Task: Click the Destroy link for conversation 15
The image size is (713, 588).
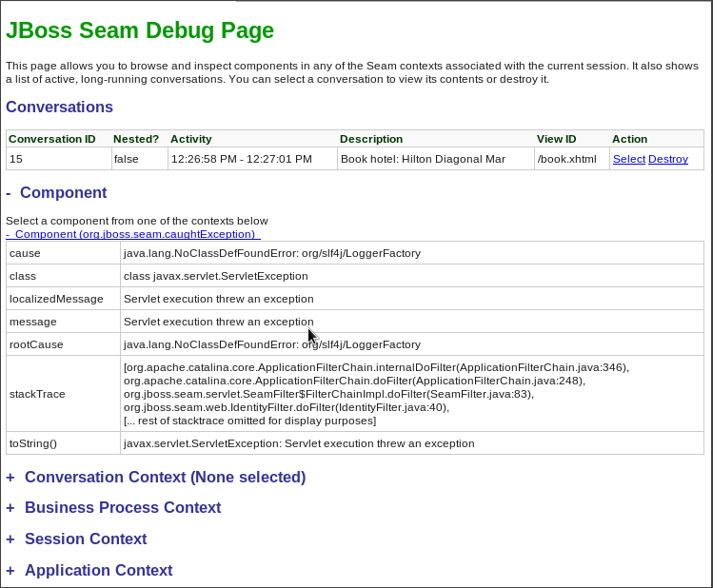Action: 667,159
